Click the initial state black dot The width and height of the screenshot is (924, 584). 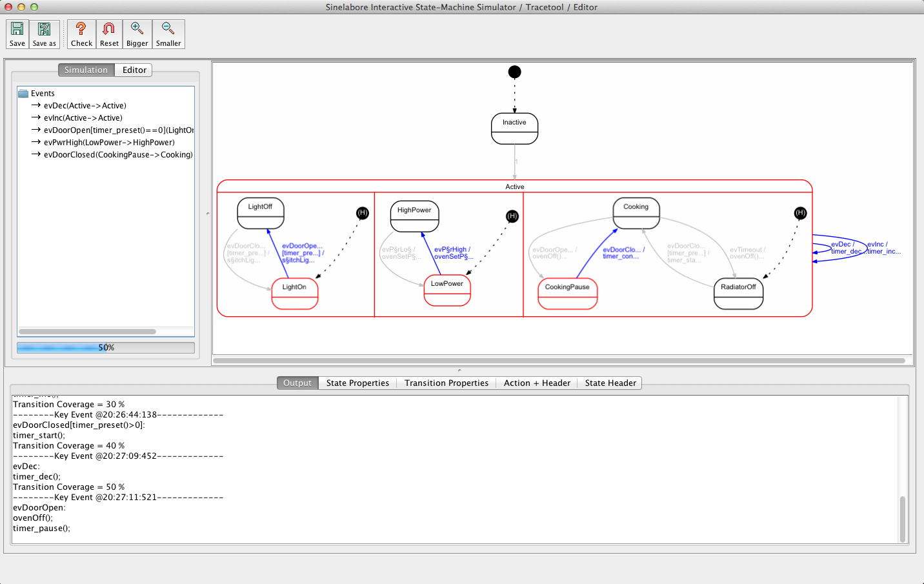click(514, 72)
